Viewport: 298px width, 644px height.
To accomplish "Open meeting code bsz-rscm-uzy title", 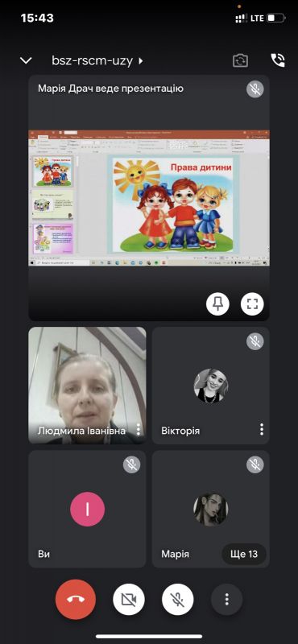I will coord(92,61).
